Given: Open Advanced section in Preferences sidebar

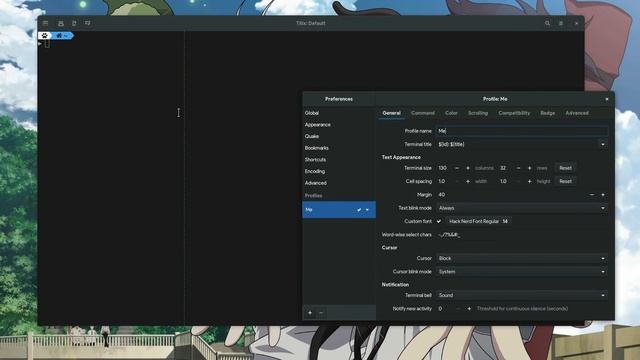Looking at the screenshot, I should 339,183.
